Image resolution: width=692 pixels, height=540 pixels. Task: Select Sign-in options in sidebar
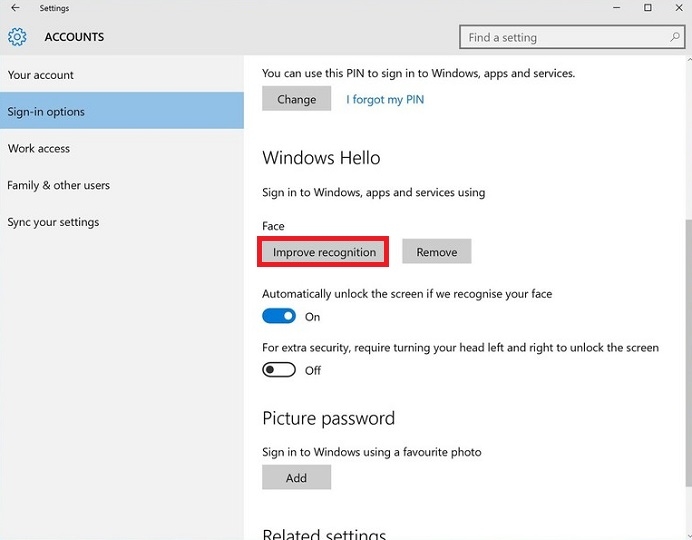point(122,111)
